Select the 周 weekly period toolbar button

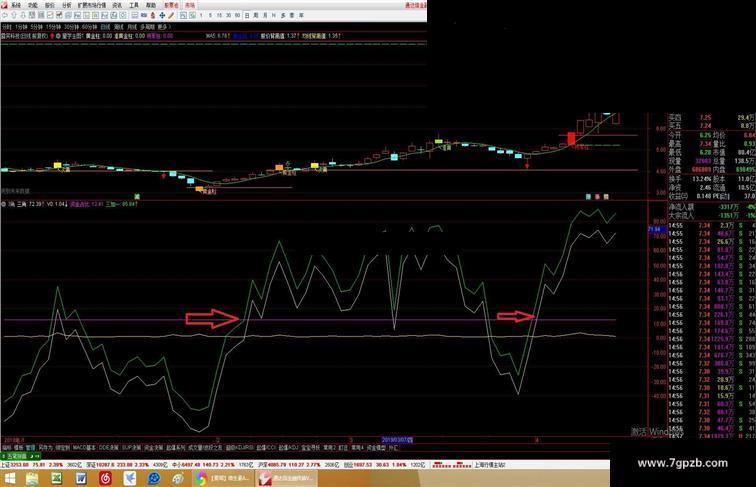pos(256,15)
